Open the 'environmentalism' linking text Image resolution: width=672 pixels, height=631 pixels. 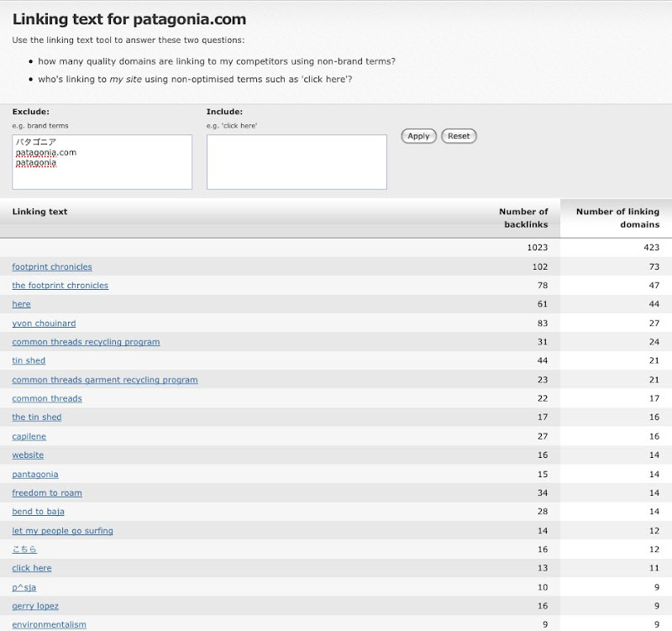pos(49,624)
